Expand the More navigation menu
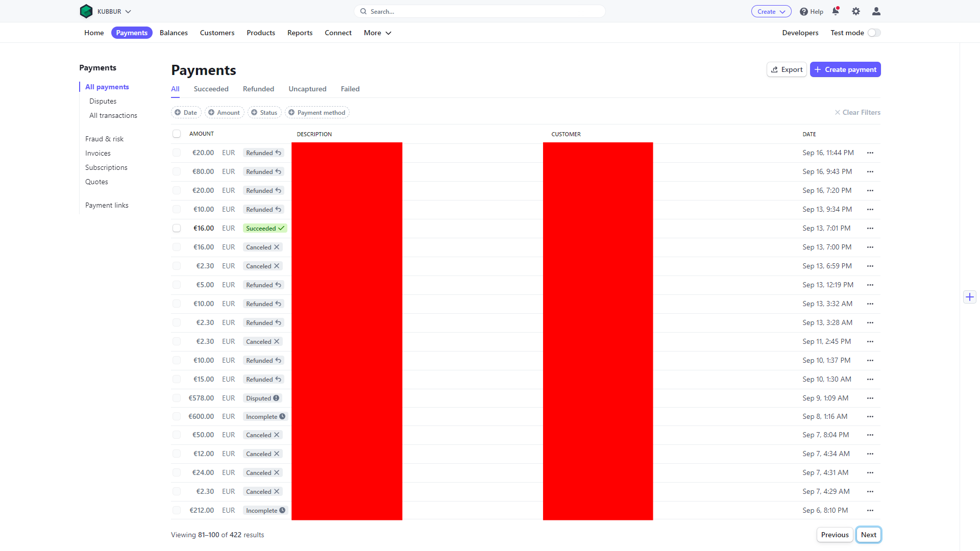Viewport: 980px width, 551px height. [x=377, y=33]
